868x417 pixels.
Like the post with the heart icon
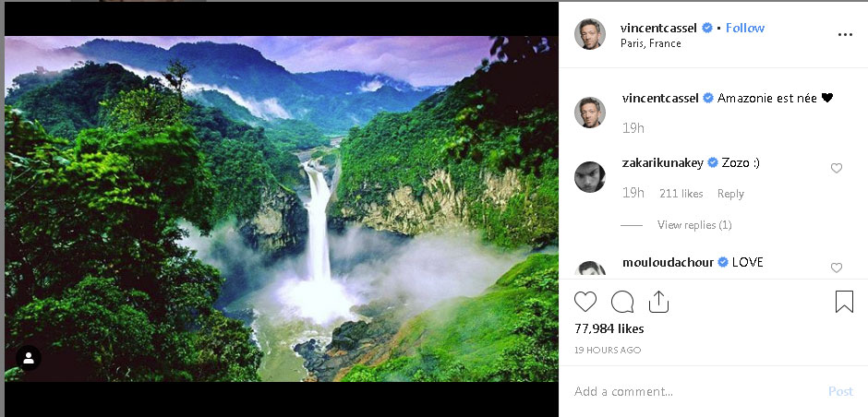(x=585, y=302)
